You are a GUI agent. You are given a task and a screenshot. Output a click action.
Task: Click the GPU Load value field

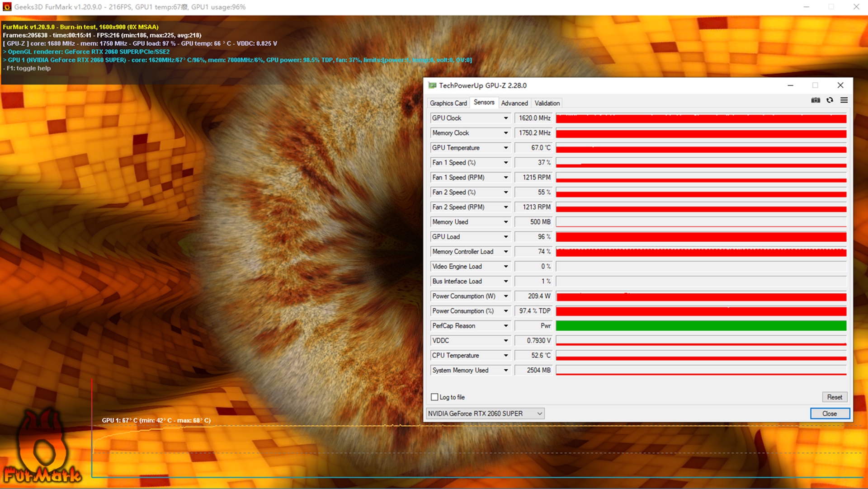click(x=533, y=237)
